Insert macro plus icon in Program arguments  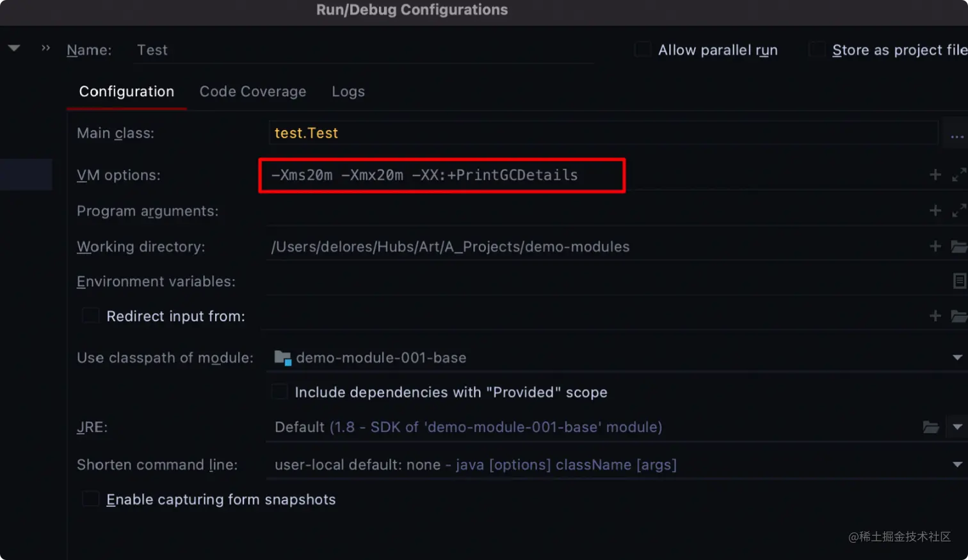coord(935,211)
